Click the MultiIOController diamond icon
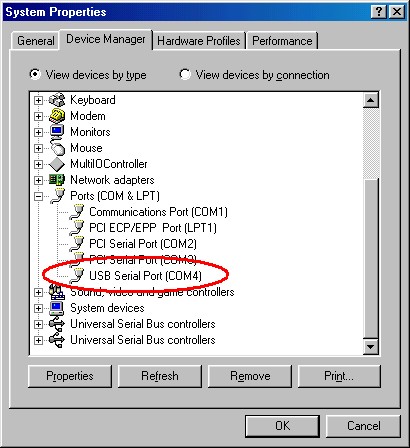410x448 pixels. 57,164
